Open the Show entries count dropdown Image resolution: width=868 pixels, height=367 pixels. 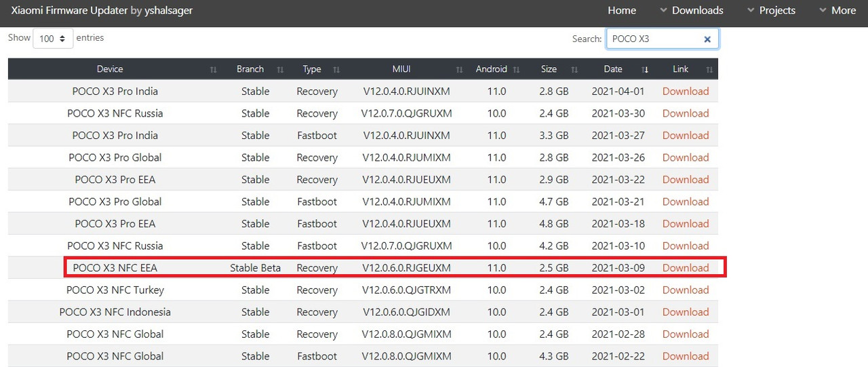tap(53, 39)
